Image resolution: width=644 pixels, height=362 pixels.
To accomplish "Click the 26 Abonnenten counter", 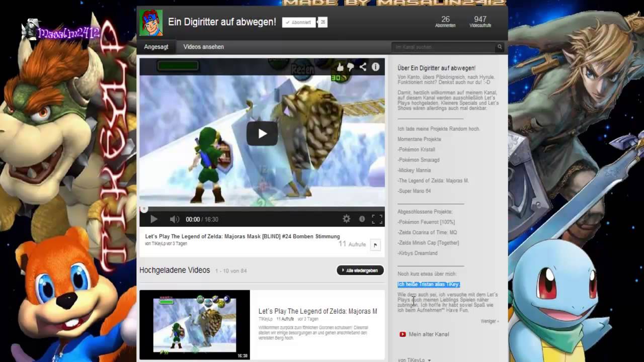I will (x=445, y=22).
